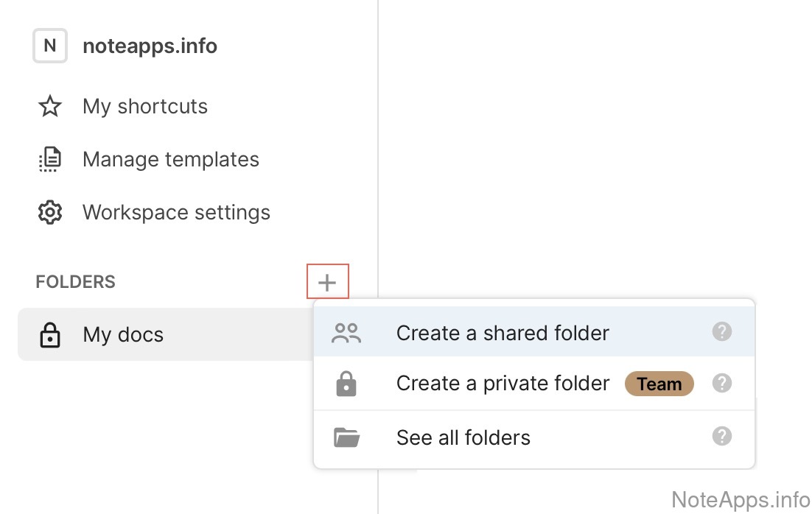Choose Create a shared folder text

(x=503, y=334)
